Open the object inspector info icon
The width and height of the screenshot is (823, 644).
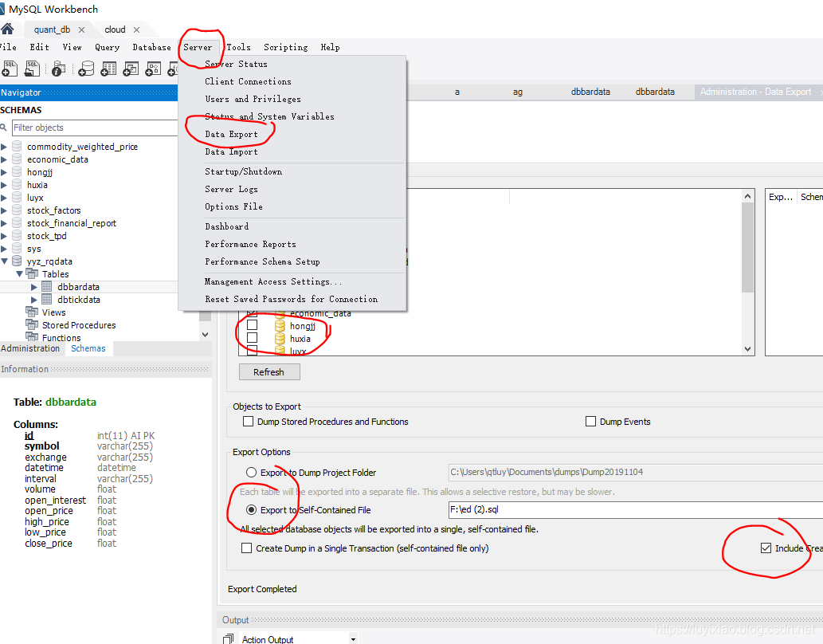coord(58,69)
